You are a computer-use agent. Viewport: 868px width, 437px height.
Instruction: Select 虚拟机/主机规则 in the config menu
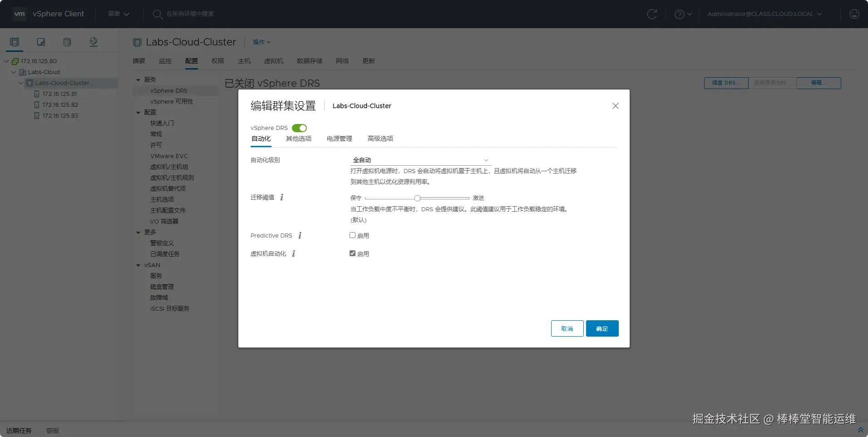[172, 178]
